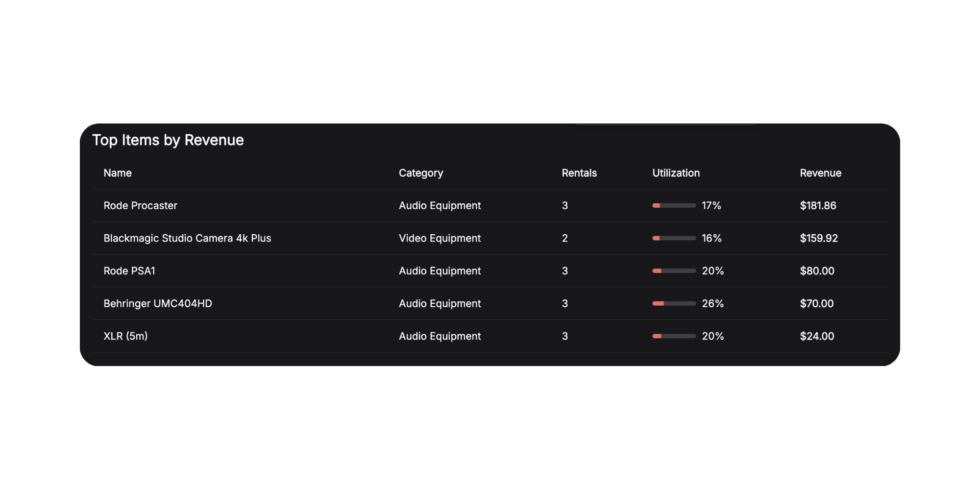Click the Utilization column header
The image size is (980, 490).
(676, 173)
